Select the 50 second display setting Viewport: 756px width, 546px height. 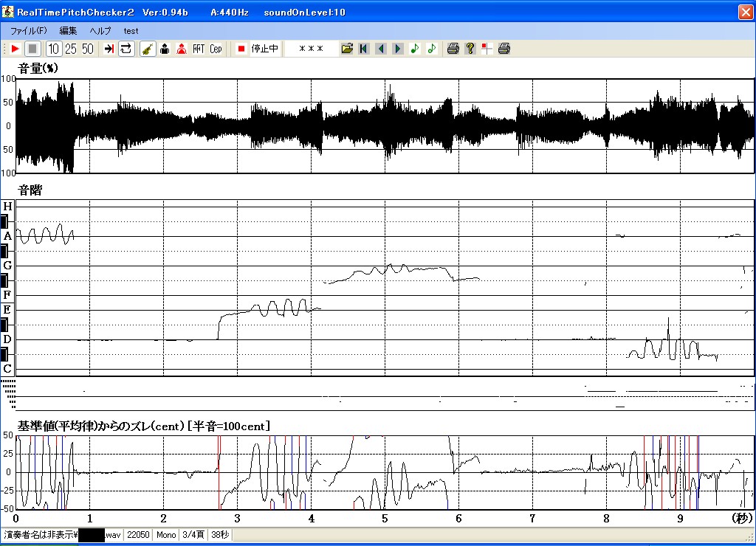pos(87,49)
